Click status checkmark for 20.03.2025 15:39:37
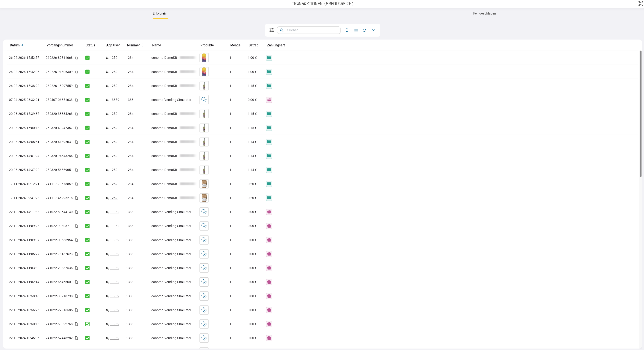Image resolution: width=644 pixels, height=350 pixels. tap(87, 114)
